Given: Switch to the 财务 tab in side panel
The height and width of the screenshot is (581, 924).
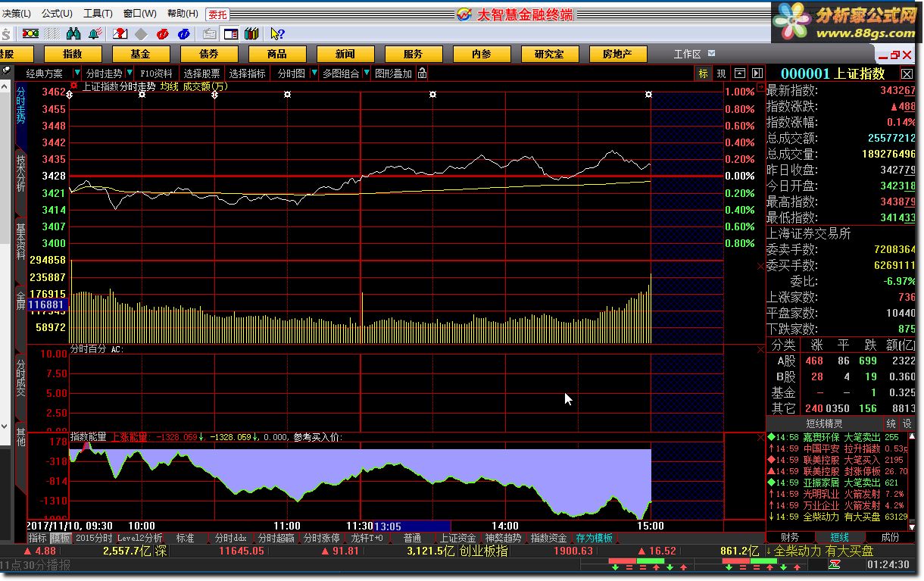Looking at the screenshot, I should tap(791, 537).
